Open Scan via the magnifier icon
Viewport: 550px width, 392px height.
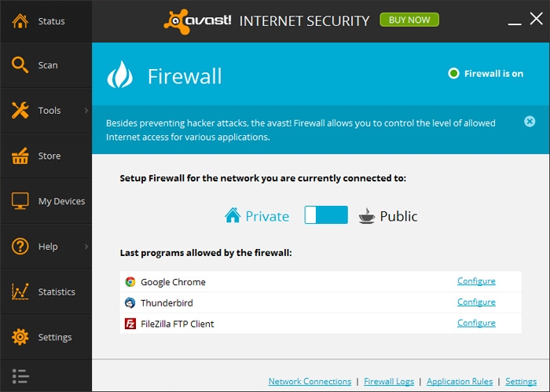pyautogui.click(x=20, y=65)
